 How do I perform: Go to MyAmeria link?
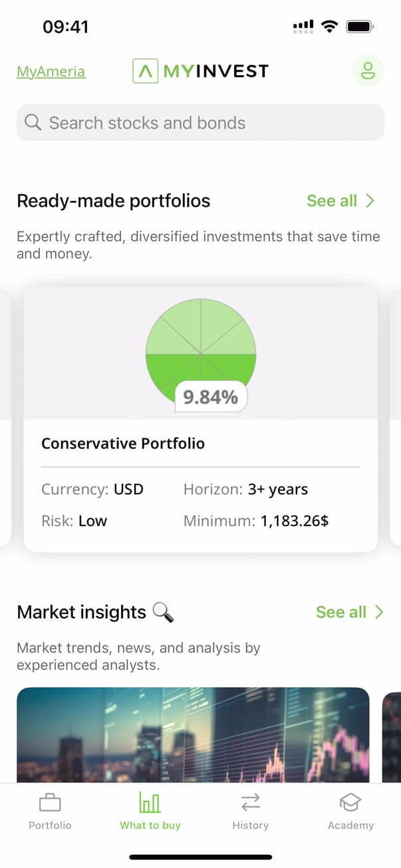[x=51, y=71]
